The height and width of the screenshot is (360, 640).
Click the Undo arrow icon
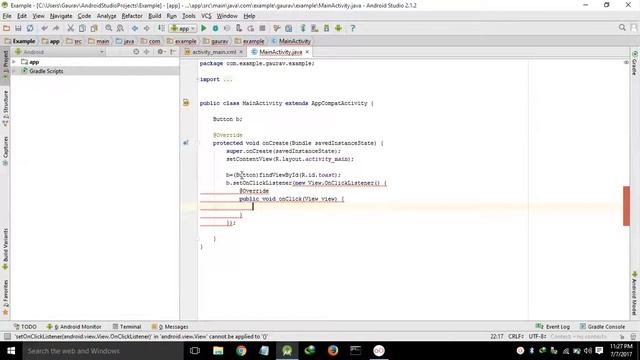44,28
